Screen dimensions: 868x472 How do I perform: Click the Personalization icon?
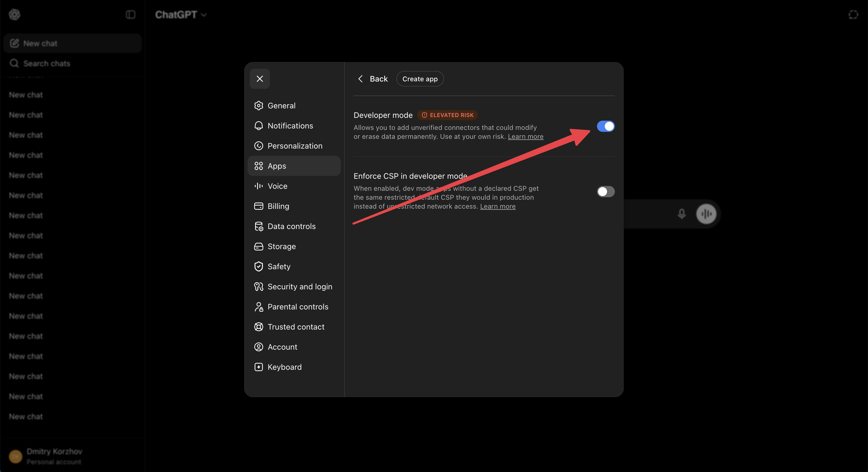tap(258, 146)
